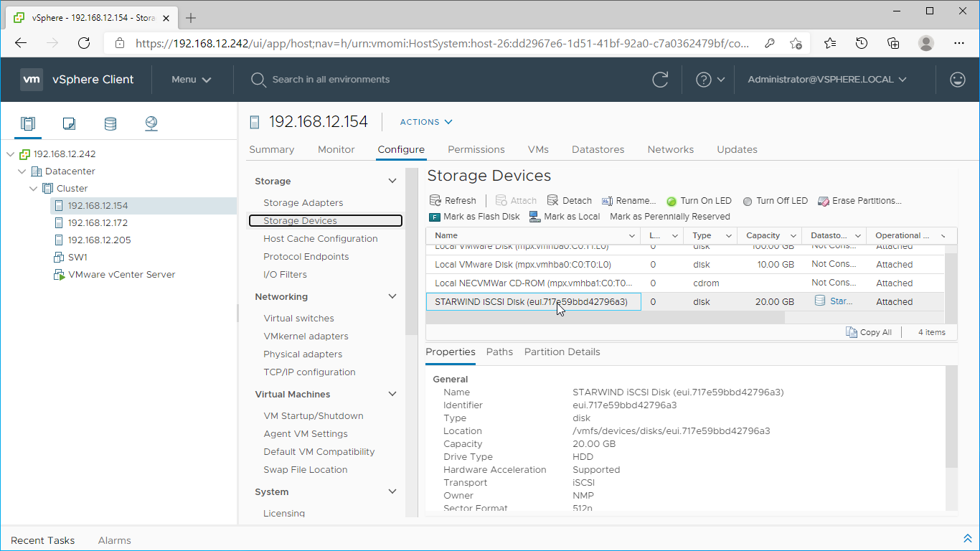Click browser profile avatar icon
980x551 pixels.
[926, 43]
